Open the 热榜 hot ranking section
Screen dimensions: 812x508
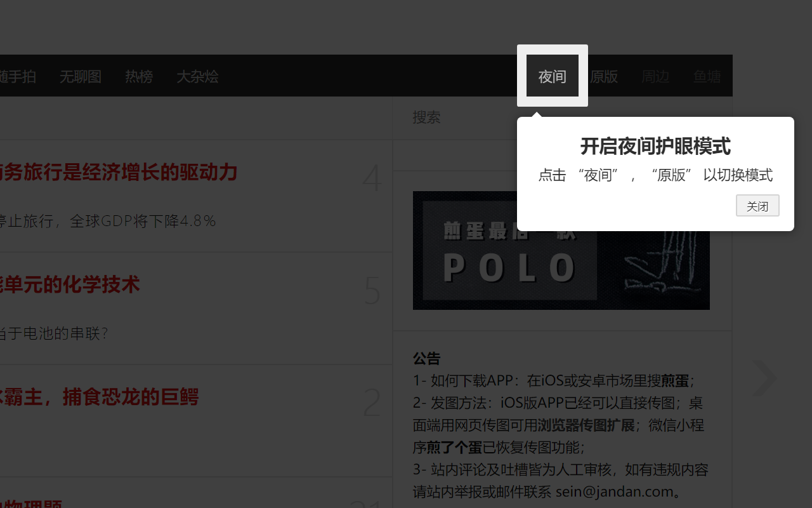tap(139, 76)
